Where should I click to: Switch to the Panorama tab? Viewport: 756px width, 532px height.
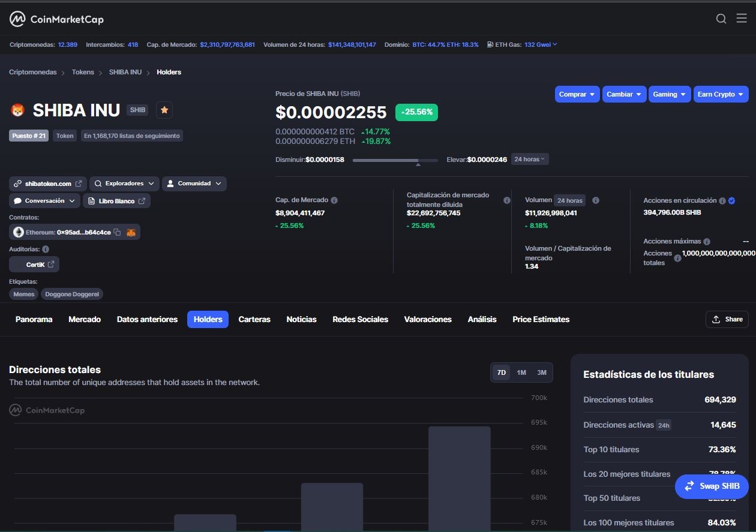point(34,319)
